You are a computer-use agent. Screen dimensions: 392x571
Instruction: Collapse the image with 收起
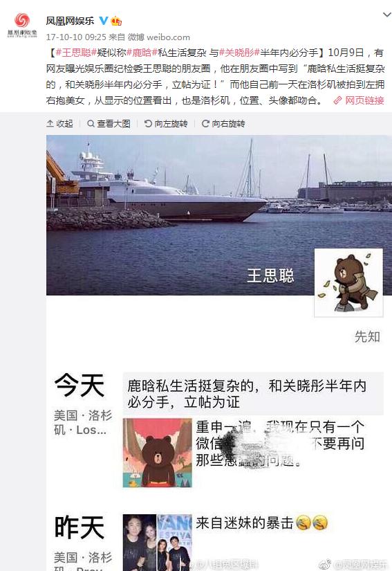(x=60, y=124)
